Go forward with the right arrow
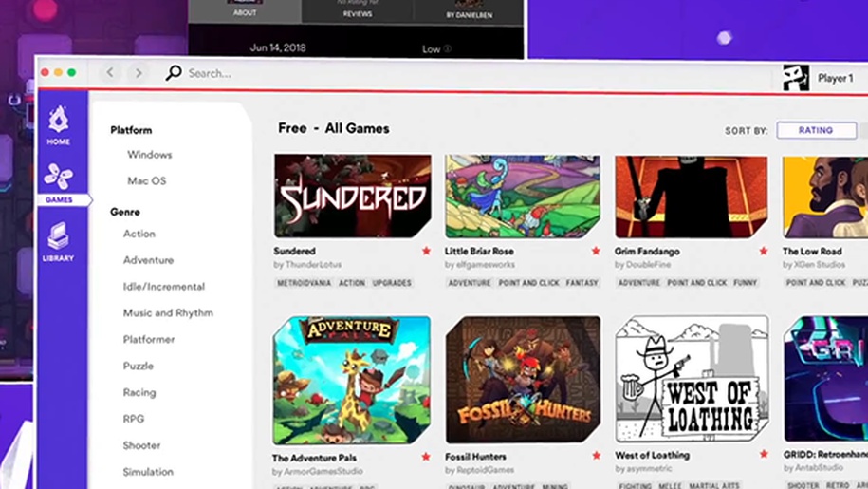The image size is (868, 489). click(x=139, y=72)
